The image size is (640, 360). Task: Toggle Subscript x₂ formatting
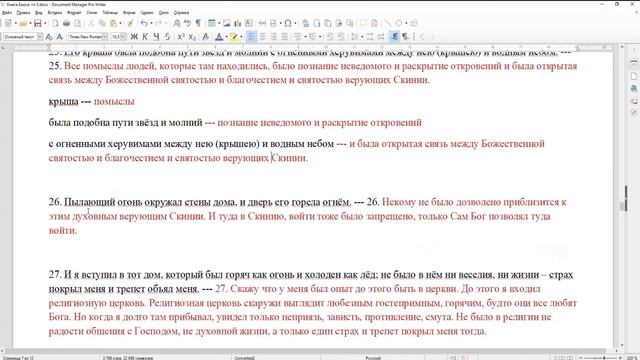pos(192,37)
